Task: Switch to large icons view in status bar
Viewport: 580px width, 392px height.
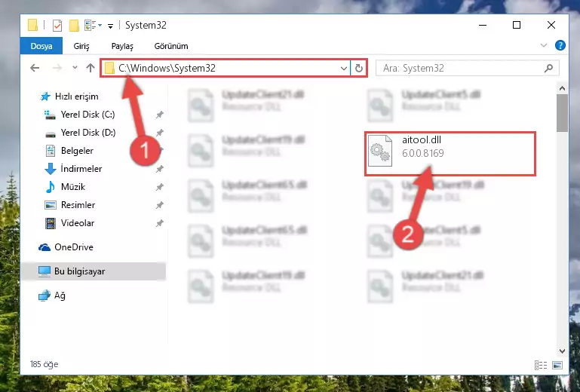Action: (x=557, y=366)
